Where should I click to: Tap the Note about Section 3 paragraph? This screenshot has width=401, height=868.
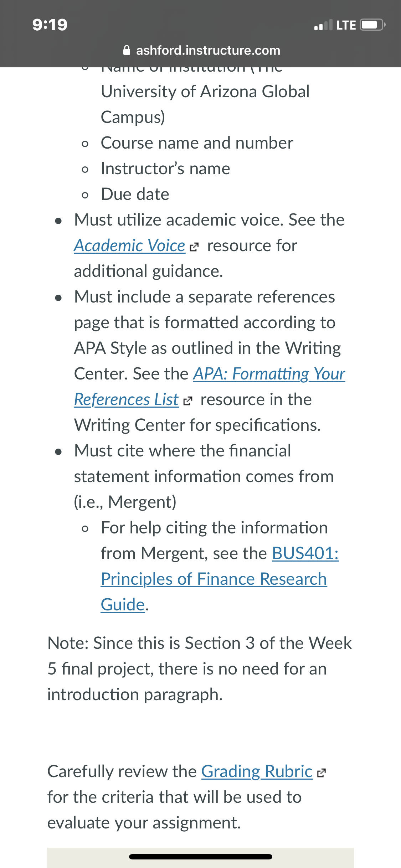pyautogui.click(x=200, y=669)
